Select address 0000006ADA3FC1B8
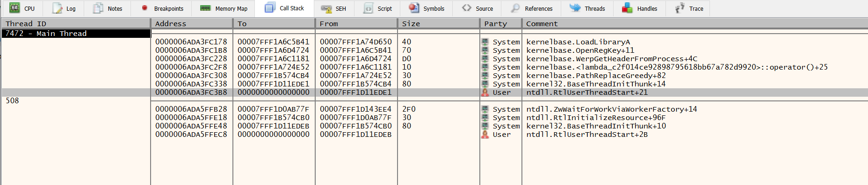 tap(191, 50)
